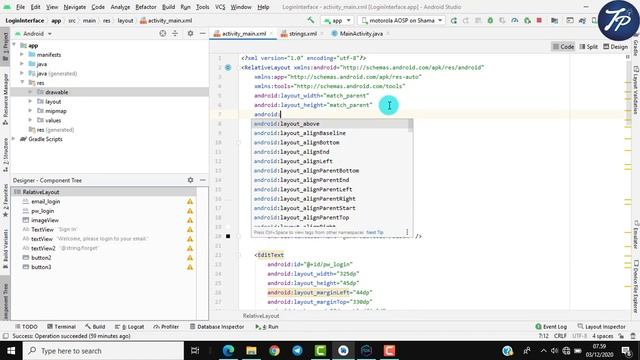Open the Logcat tool window
This screenshot has height=360, width=640.
pos(129,327)
